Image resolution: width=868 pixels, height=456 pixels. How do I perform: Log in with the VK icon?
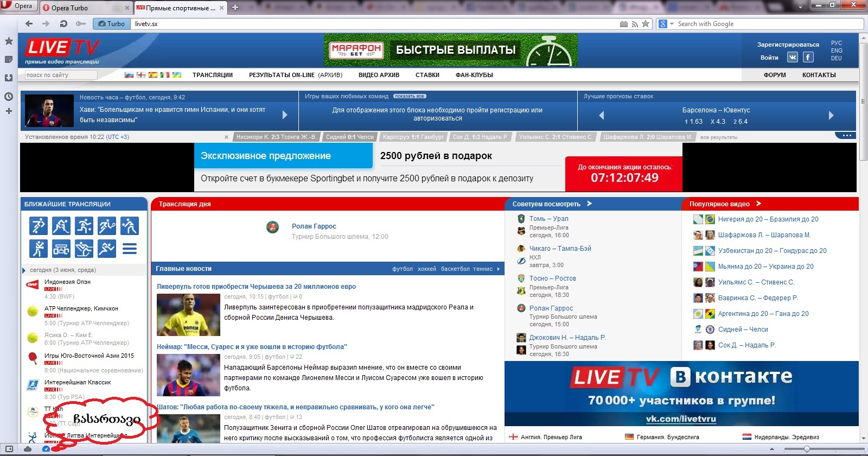[793, 57]
